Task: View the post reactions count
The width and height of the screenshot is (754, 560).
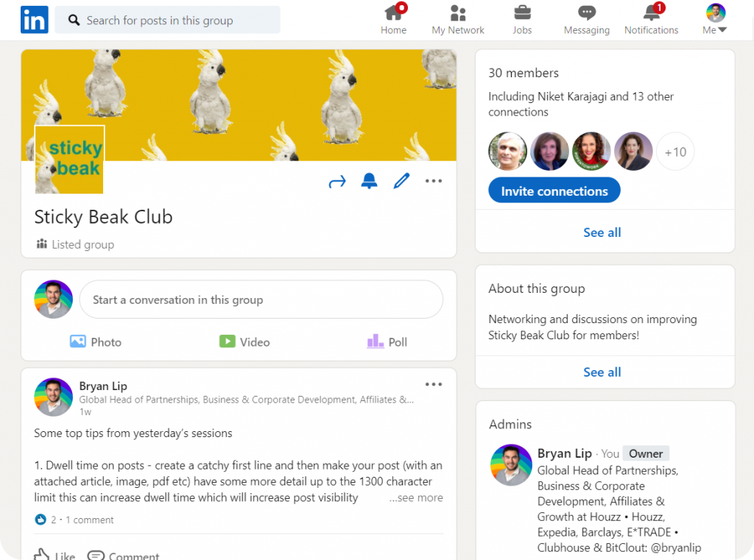Action: coord(46,520)
